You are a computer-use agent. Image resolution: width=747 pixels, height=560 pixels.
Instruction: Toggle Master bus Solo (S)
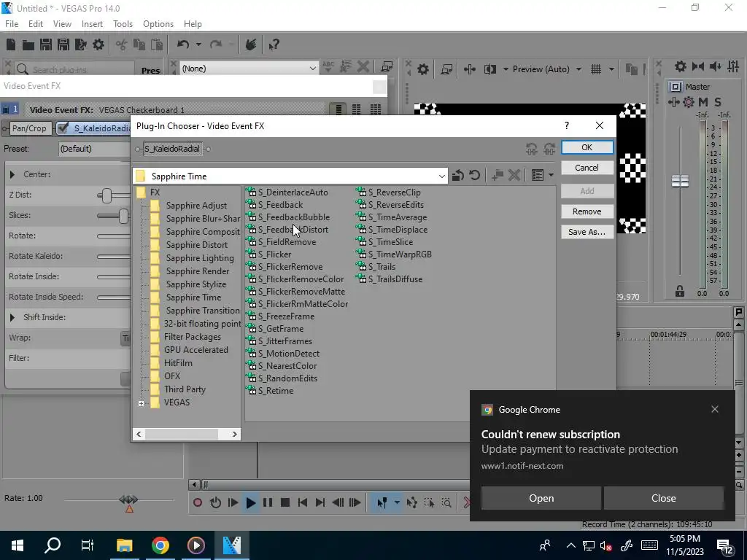coord(718,102)
